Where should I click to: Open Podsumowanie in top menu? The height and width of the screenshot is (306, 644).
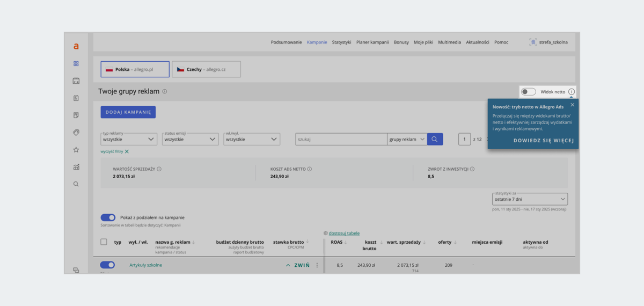pos(286,42)
